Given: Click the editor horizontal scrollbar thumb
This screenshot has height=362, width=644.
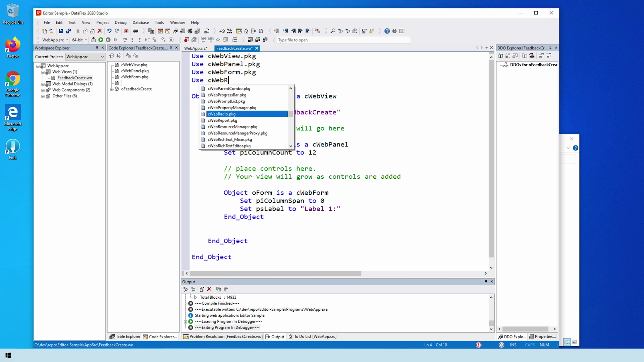Looking at the screenshot, I should click(x=275, y=274).
